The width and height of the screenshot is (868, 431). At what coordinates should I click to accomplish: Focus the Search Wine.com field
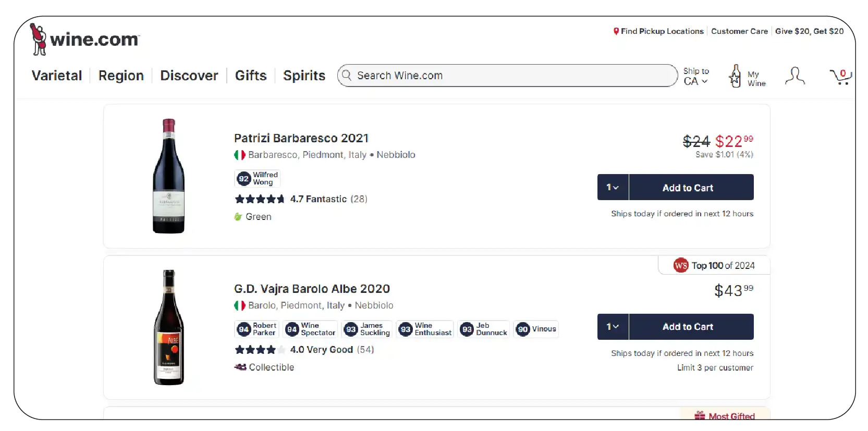(511, 76)
